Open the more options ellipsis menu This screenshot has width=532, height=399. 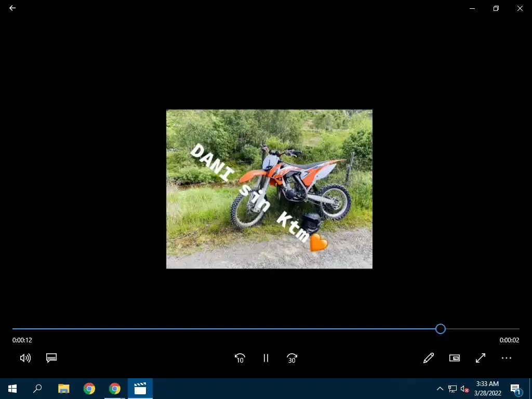(x=507, y=358)
